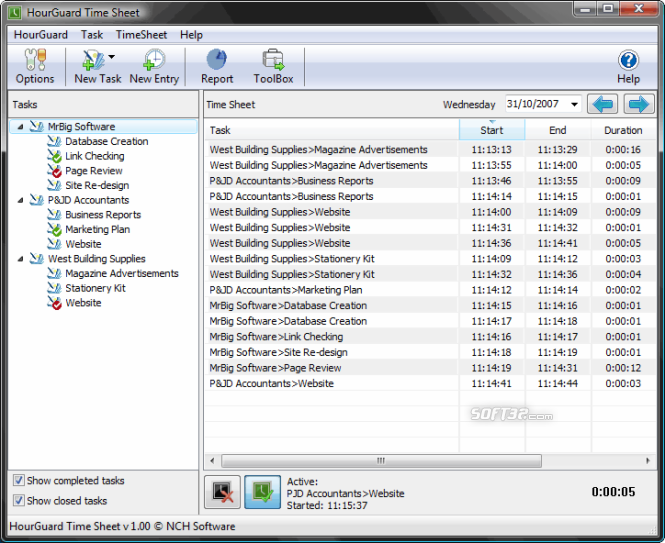The height and width of the screenshot is (543, 665).
Task: Select Website under West Building Supplies tree
Action: [x=83, y=303]
